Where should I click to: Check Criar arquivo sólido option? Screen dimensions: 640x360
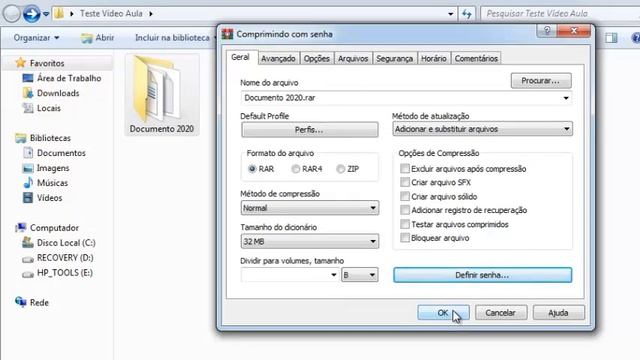coord(404,196)
